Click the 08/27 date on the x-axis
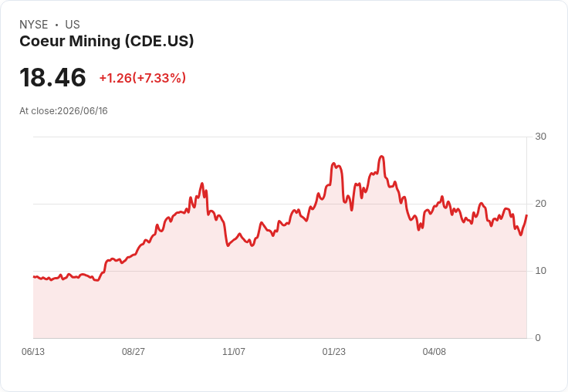Viewport: 568px width, 392px height. coord(134,352)
